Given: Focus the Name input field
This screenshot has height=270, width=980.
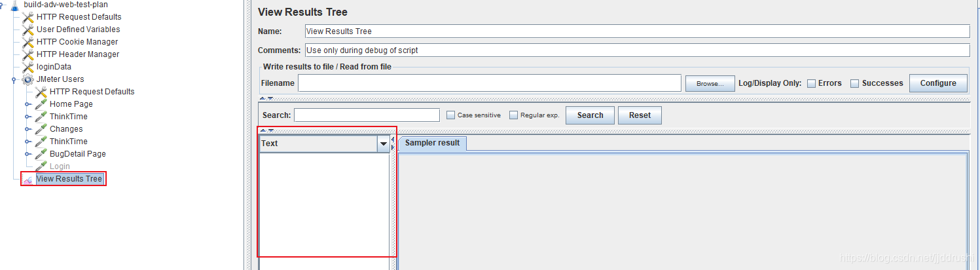Looking at the screenshot, I should (x=637, y=31).
